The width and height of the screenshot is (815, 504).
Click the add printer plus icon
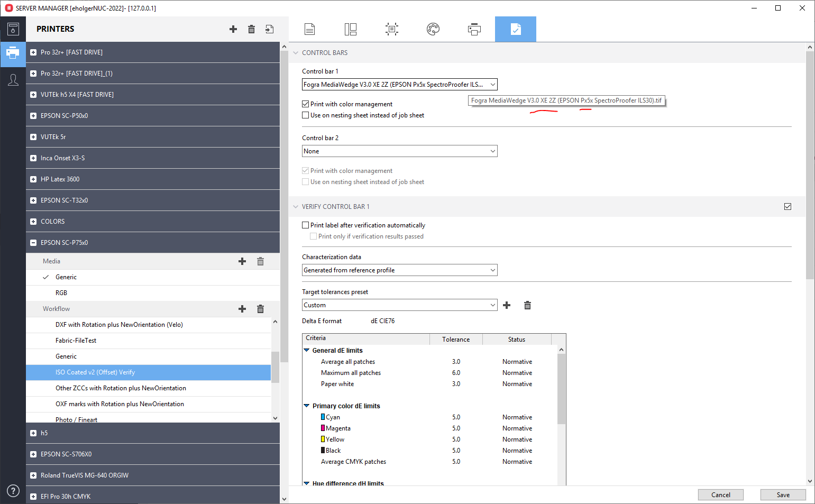(233, 29)
